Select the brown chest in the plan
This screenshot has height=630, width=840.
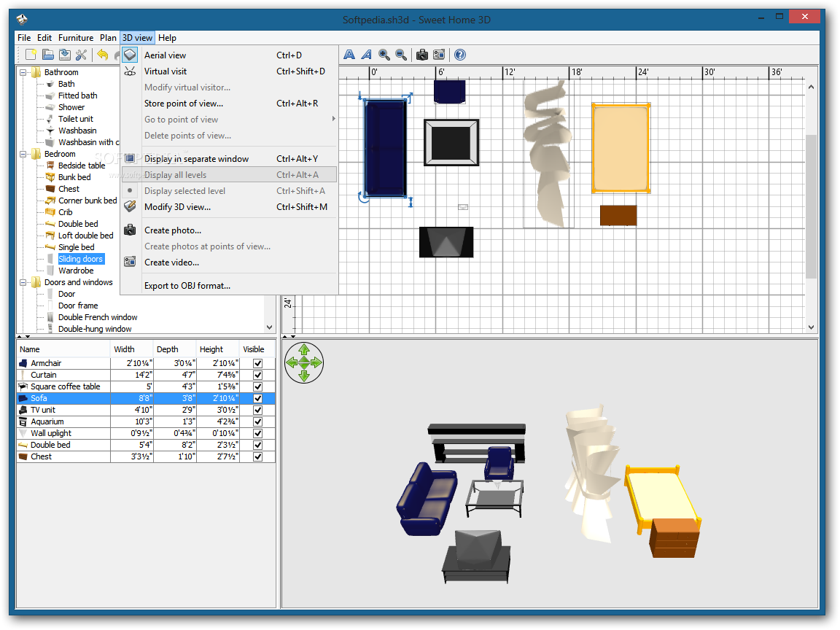[618, 215]
